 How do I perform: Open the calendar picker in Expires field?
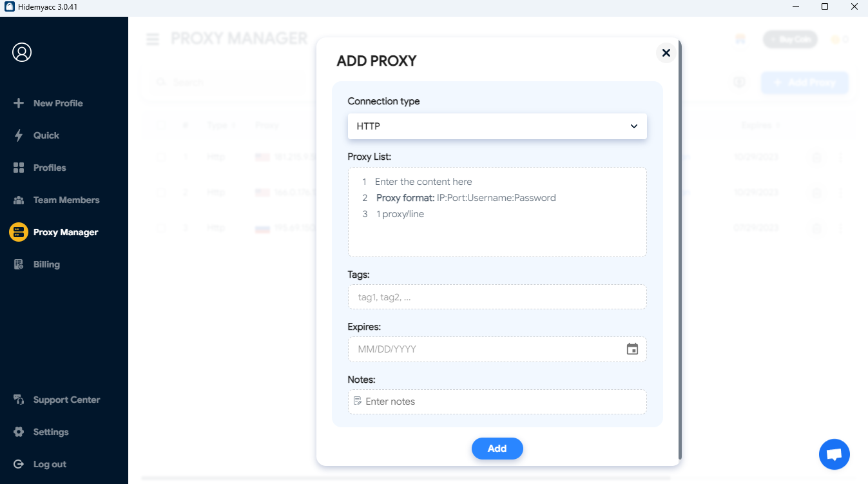coord(632,349)
